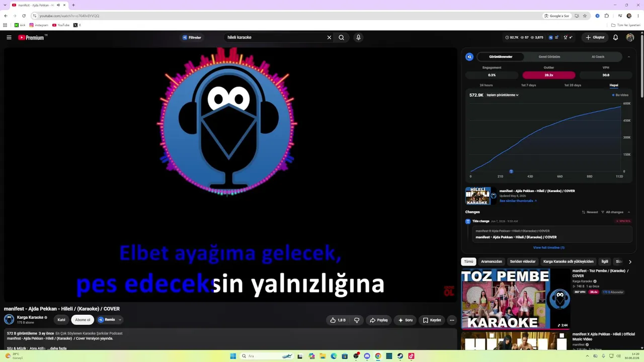Click the vidIQ trophy icon in header
The width and height of the screenshot is (644, 362).
pos(566,37)
